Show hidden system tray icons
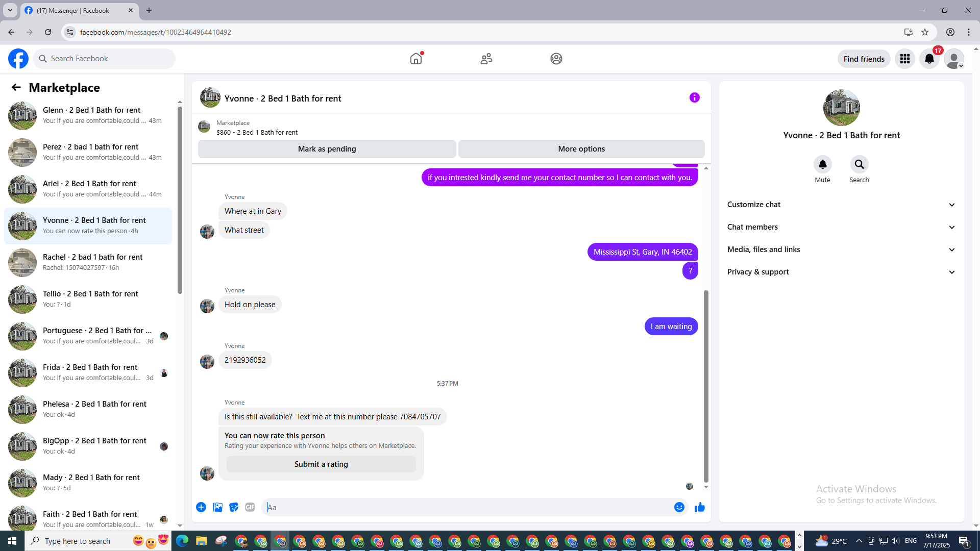Viewport: 980px width, 551px height. click(859, 541)
